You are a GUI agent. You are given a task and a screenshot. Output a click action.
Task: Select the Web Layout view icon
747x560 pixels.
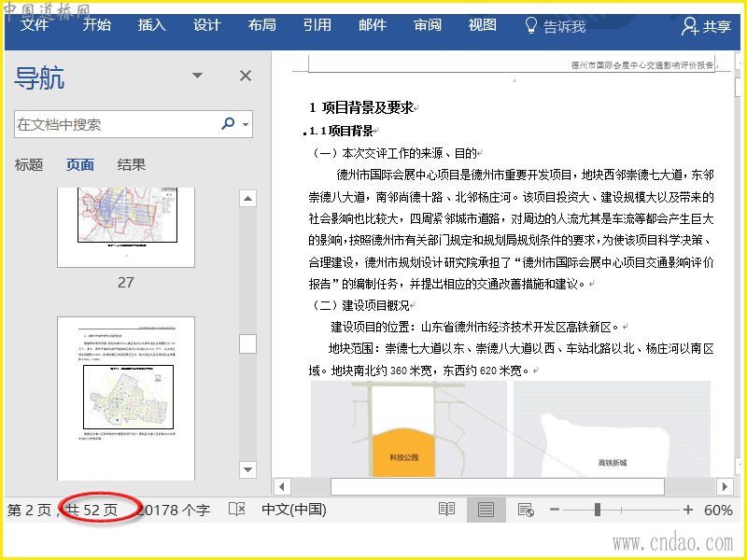coord(525,510)
